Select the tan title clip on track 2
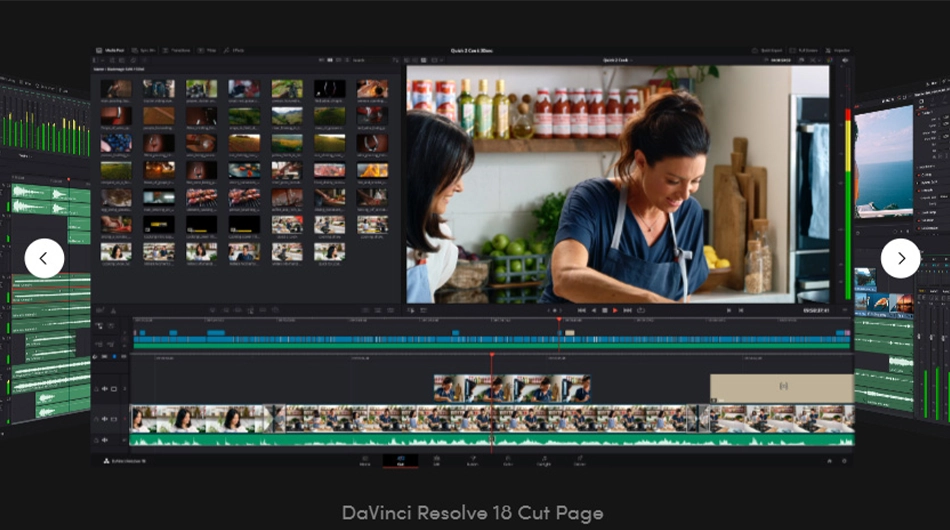Image resolution: width=950 pixels, height=530 pixels. click(782, 388)
